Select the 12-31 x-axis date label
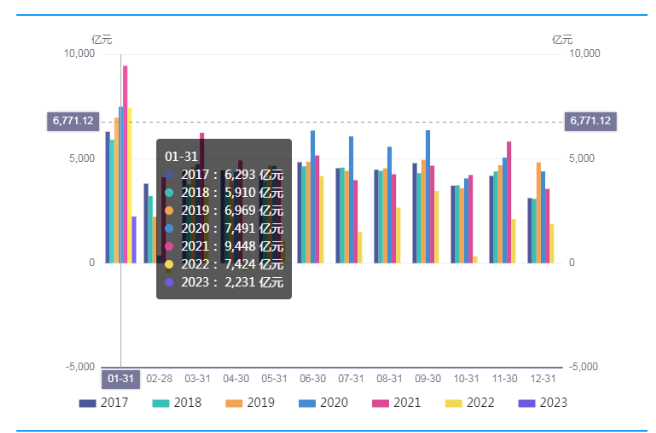Viewport: 656px width, 433px height. [x=543, y=379]
